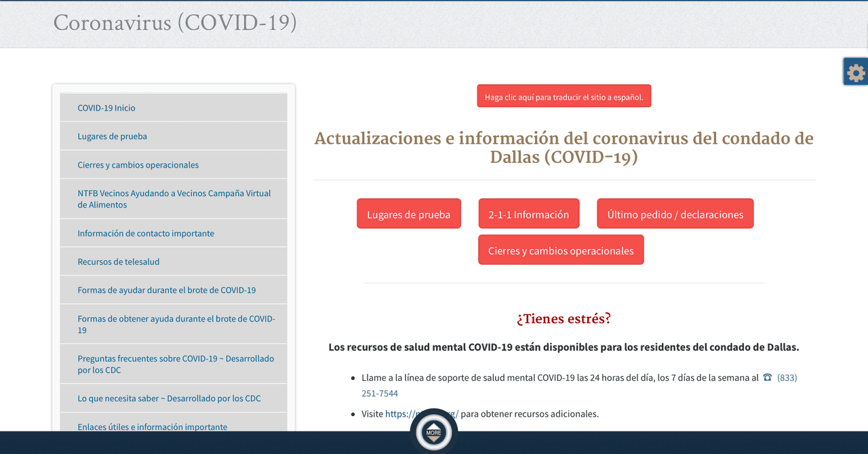Open Preguntas frecuentes sobre COVID-19 item
The image size is (868, 454).
176,364
